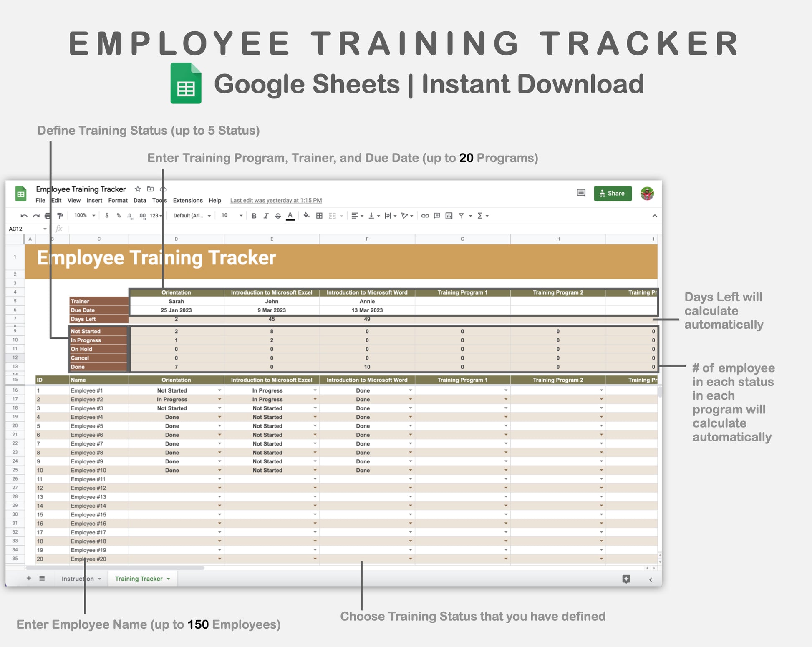Open the last edit history link
Screen dimensions: 812x647
coord(276,201)
